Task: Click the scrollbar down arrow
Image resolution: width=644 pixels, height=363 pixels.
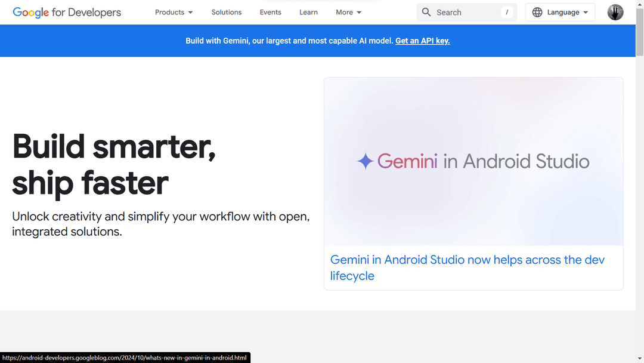Action: [640, 358]
